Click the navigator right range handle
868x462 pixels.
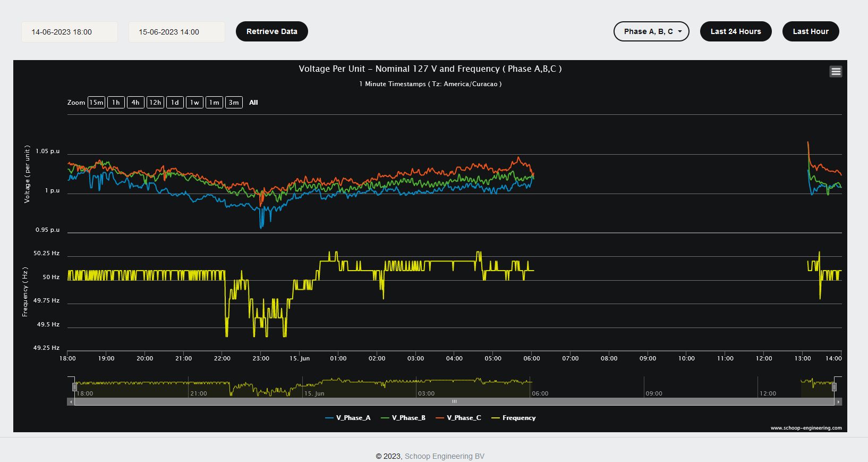pos(834,387)
